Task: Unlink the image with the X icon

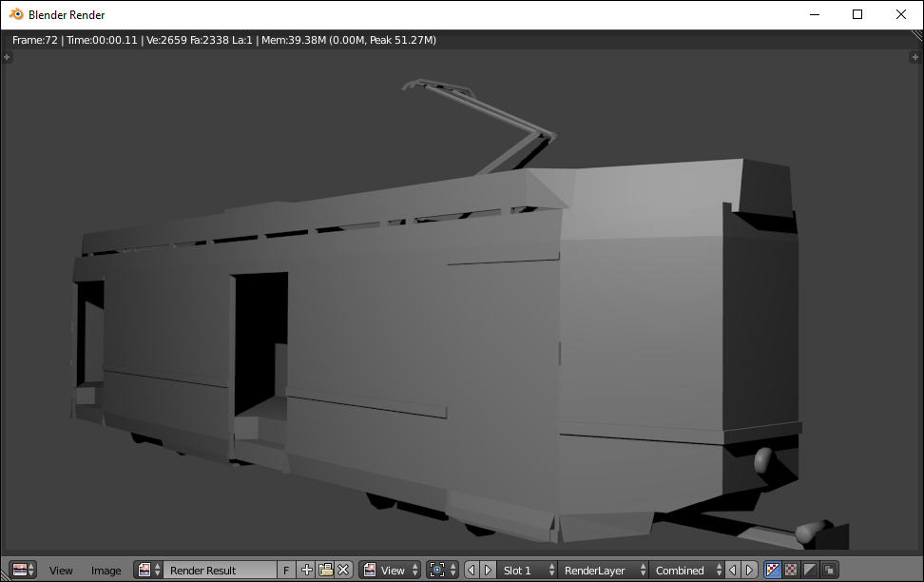Action: coord(343,571)
